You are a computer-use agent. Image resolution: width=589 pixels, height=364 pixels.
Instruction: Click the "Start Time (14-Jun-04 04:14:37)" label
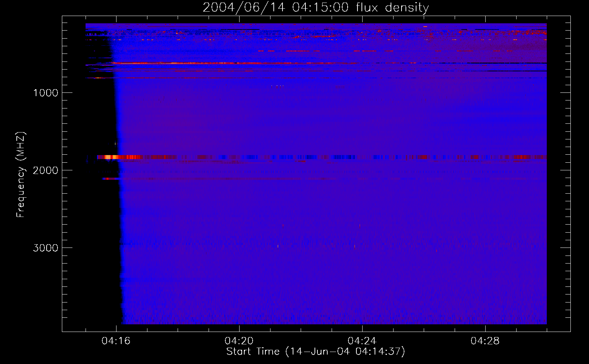click(316, 352)
